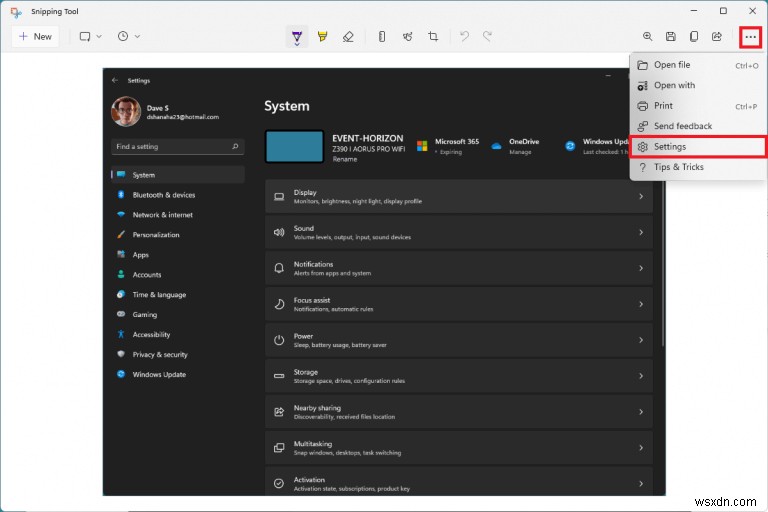Open the See more three-dots menu
Screen dimensions: 768x512
click(x=750, y=37)
